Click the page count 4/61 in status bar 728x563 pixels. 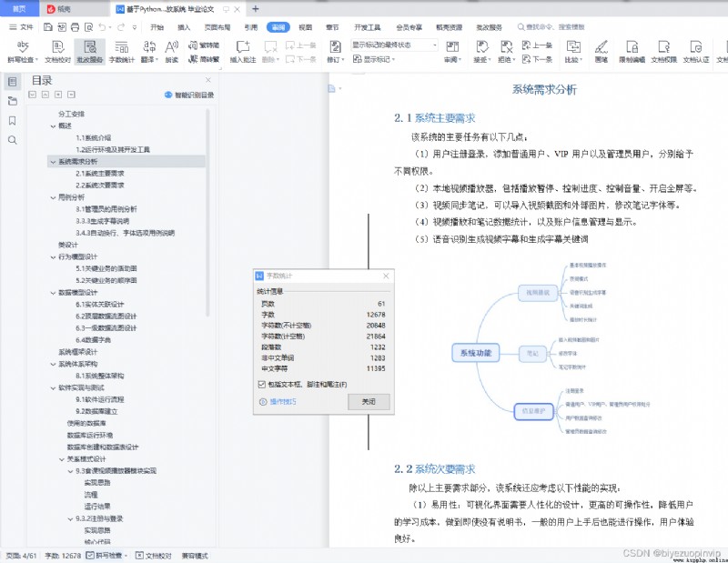(x=21, y=555)
